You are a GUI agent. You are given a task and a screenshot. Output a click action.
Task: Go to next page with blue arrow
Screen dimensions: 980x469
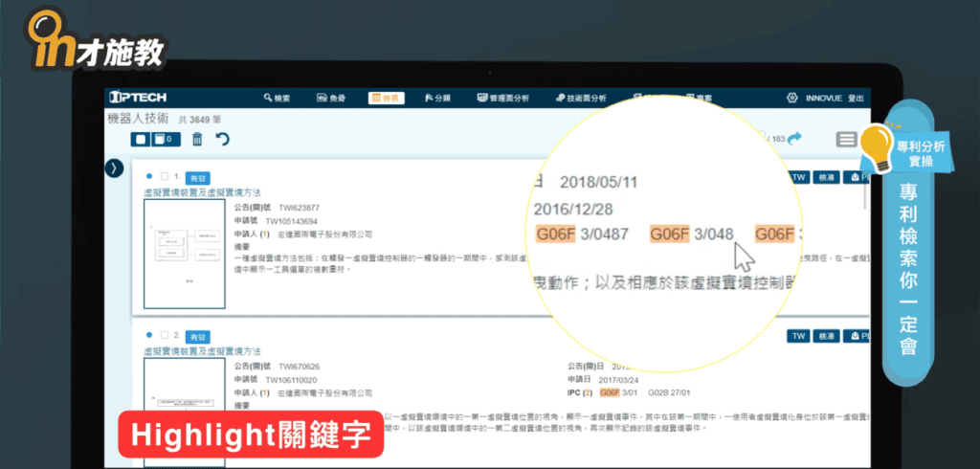[794, 139]
